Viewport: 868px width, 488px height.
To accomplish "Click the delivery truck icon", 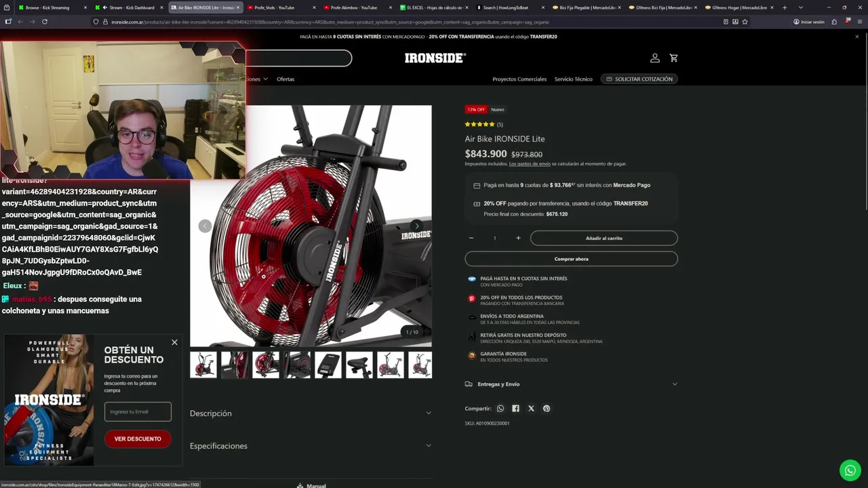I will point(469,384).
